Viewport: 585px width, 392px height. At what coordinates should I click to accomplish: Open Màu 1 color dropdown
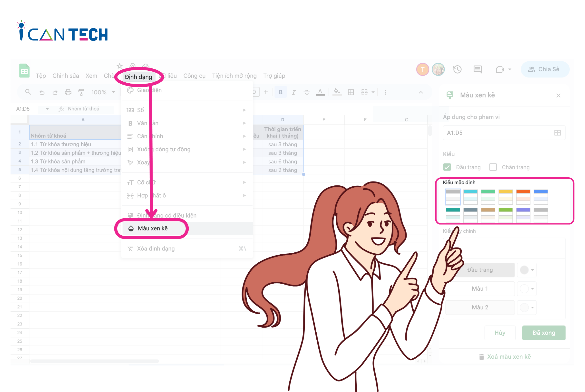tap(527, 288)
